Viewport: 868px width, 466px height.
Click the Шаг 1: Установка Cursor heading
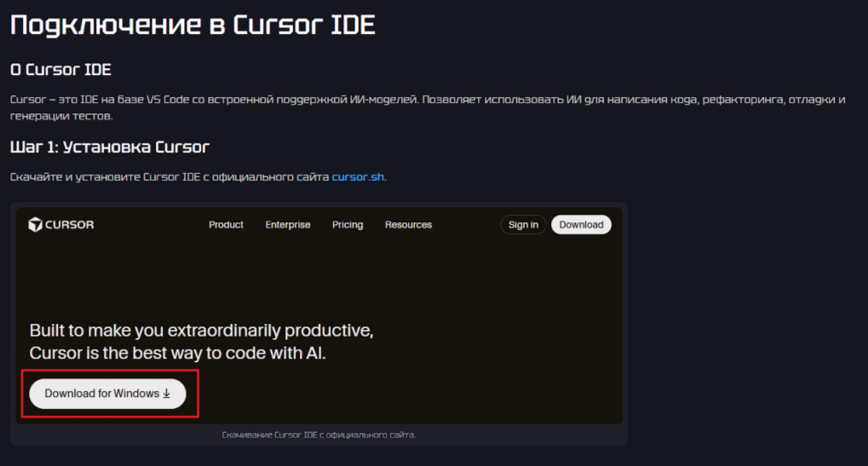tap(110, 147)
